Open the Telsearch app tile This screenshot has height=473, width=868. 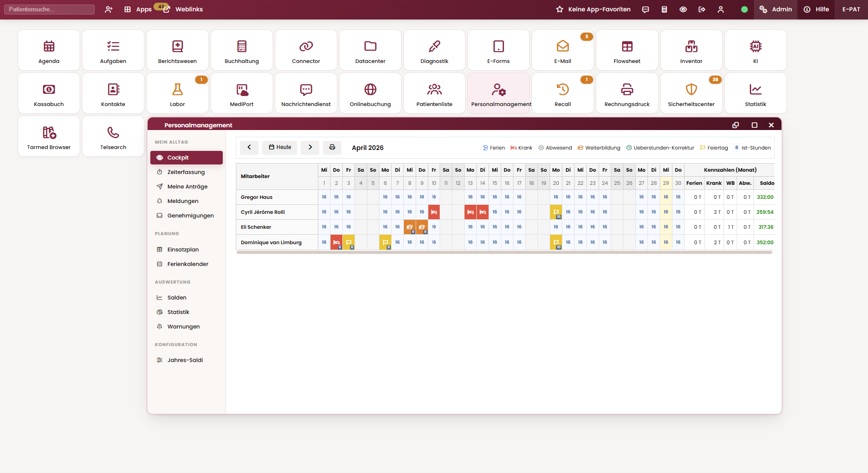(x=113, y=136)
